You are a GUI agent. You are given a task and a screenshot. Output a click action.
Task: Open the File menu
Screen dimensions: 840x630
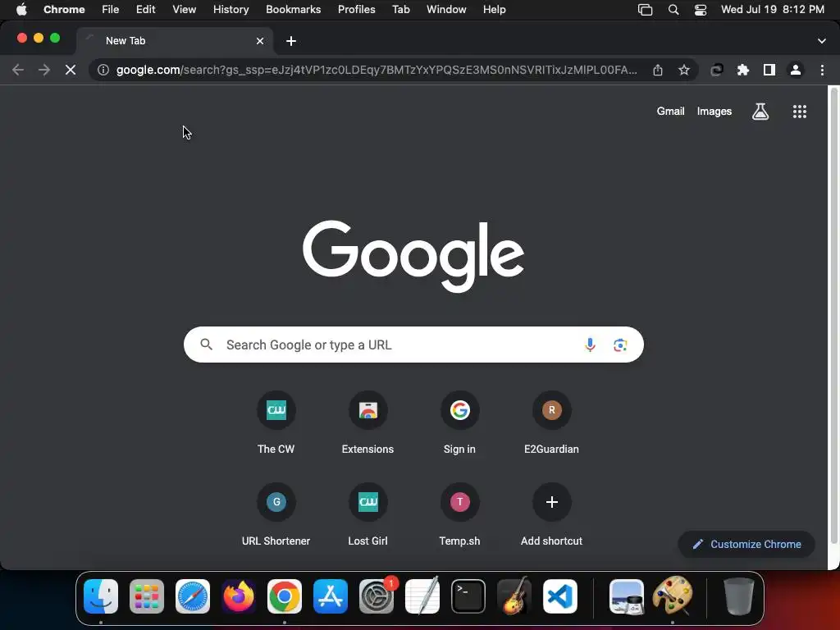click(x=111, y=10)
